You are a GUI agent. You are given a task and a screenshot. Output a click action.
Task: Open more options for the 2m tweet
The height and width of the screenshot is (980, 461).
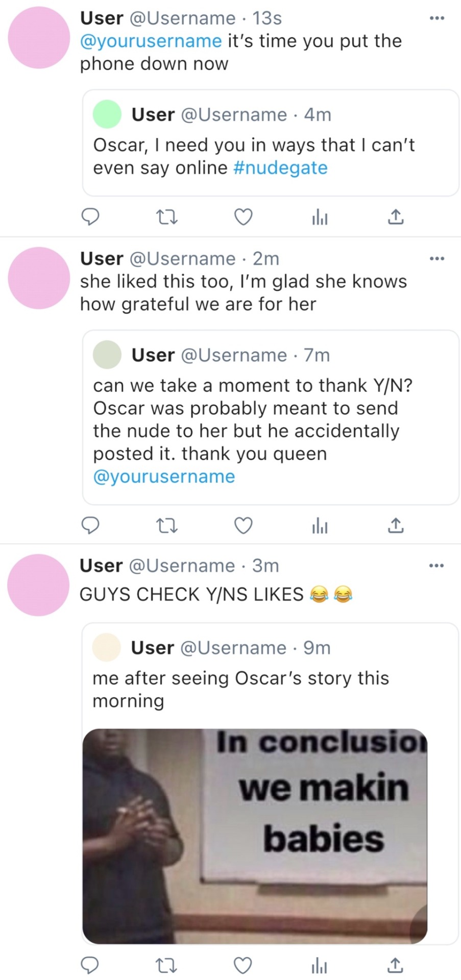click(x=437, y=259)
